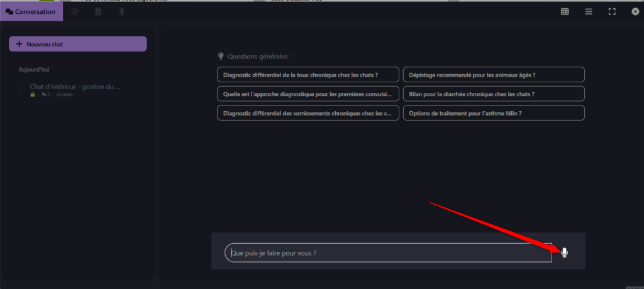Focus the "Que puis-je faire pour vous ?" field
The height and width of the screenshot is (289, 644).
pyautogui.click(x=387, y=253)
